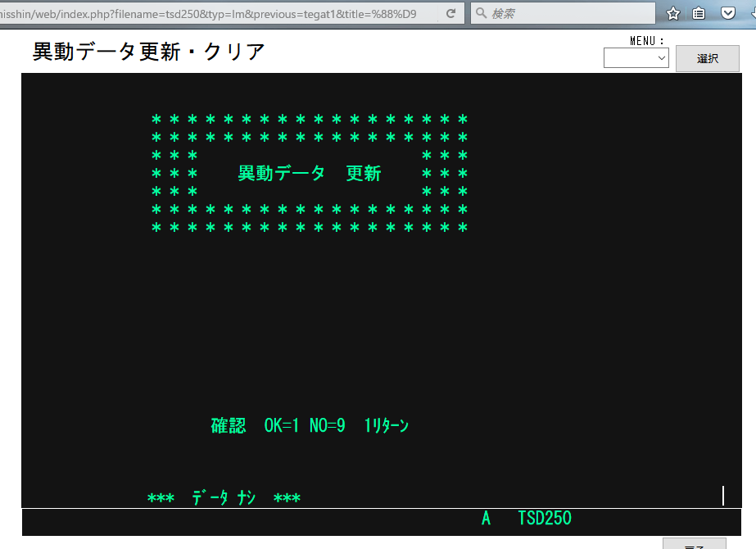This screenshot has width=756, height=549.
Task: Click the search magnifier icon
Action: pos(481,14)
